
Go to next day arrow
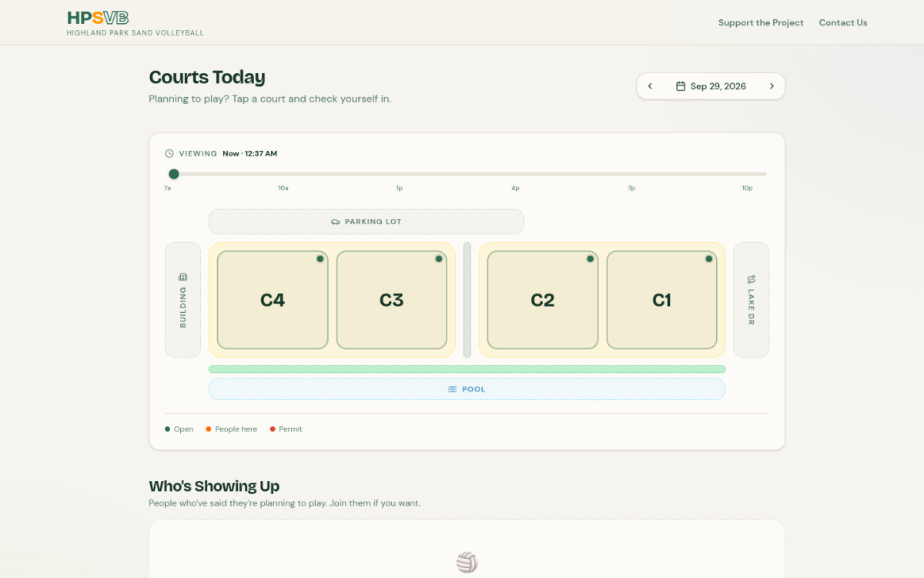click(772, 86)
